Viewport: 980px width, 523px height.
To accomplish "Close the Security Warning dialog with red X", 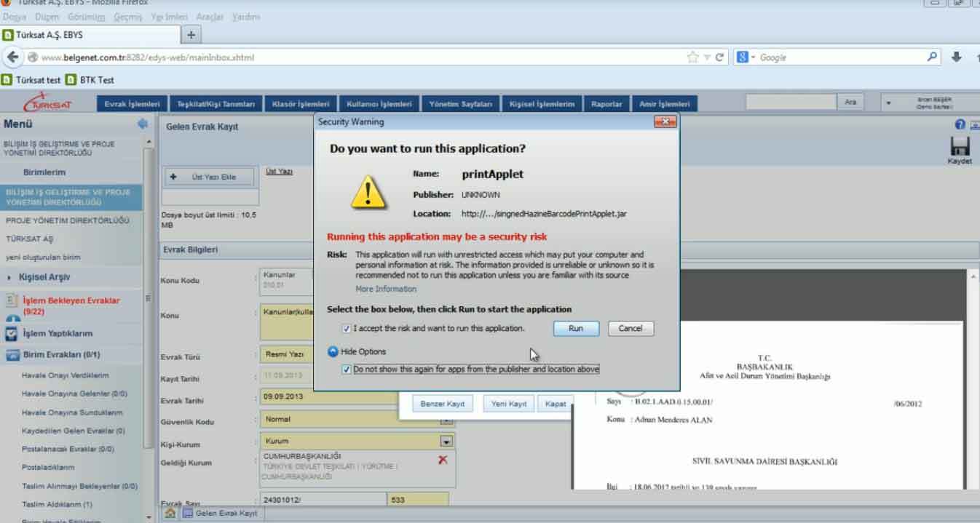I will 665,122.
